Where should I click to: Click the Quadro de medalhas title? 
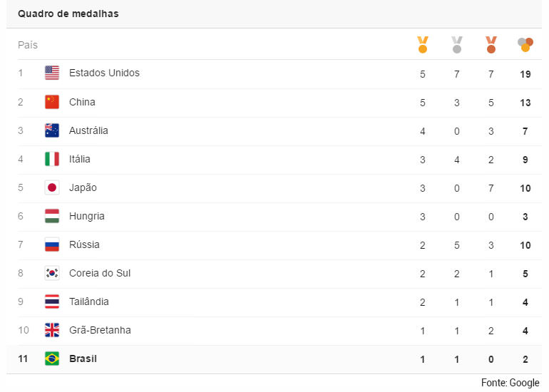68,14
